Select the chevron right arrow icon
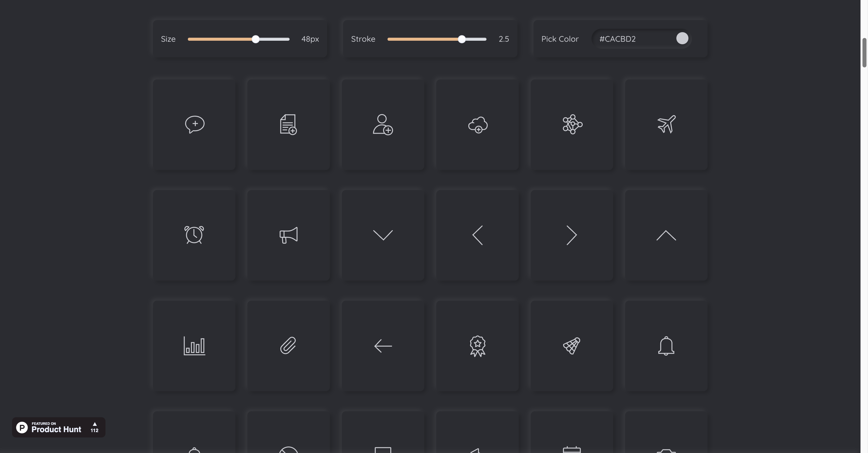 point(572,235)
